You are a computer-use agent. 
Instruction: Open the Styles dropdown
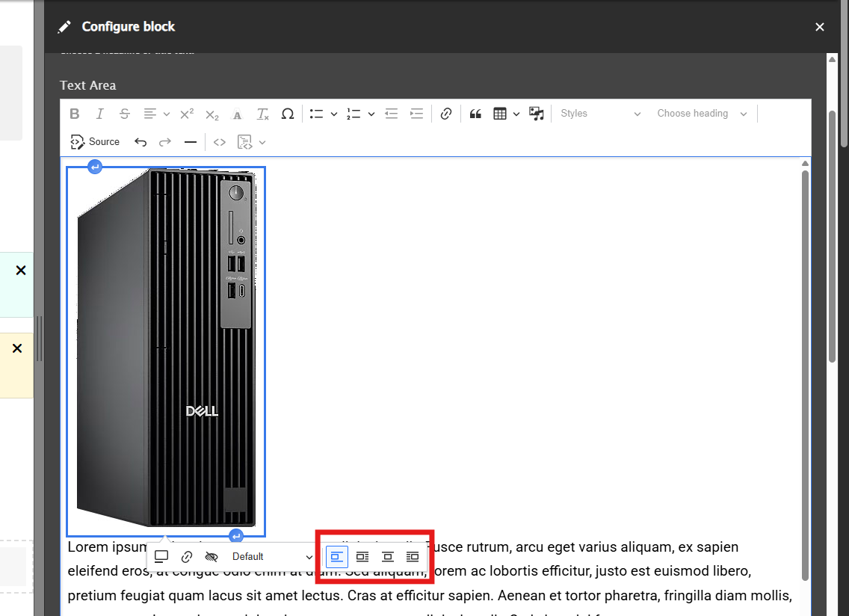tap(600, 114)
